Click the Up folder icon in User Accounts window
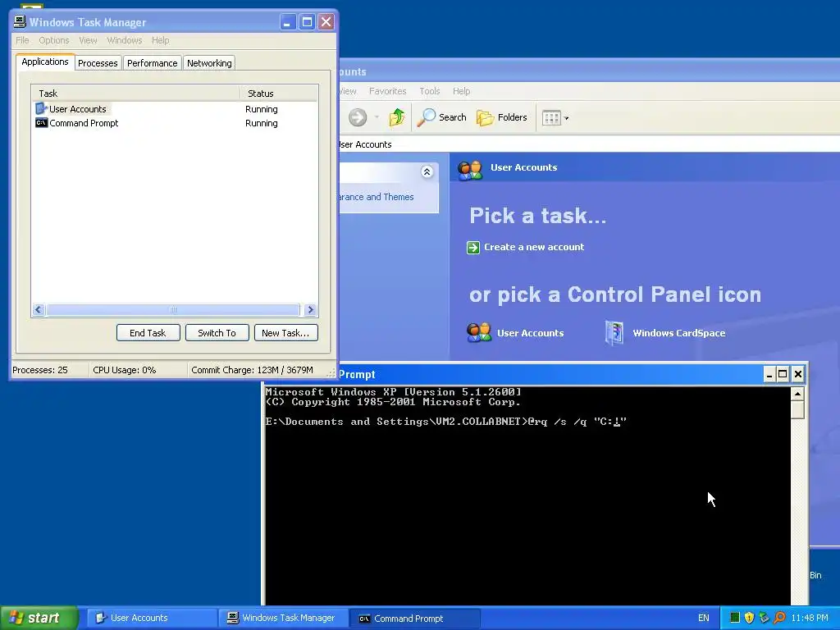Image resolution: width=840 pixels, height=630 pixels. pos(397,117)
